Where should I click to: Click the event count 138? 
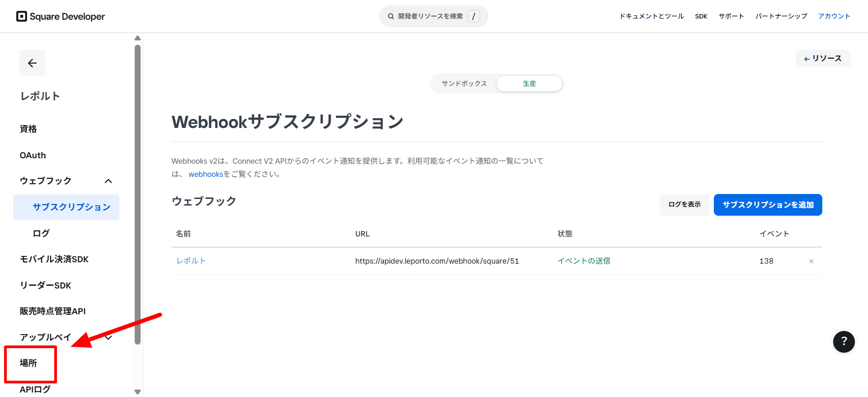click(766, 261)
